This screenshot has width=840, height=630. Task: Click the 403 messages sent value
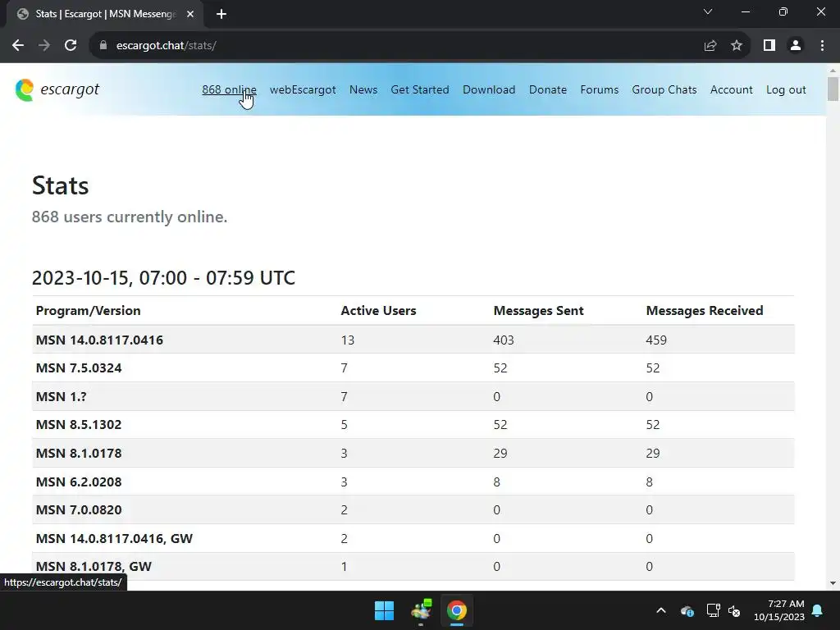[504, 340]
